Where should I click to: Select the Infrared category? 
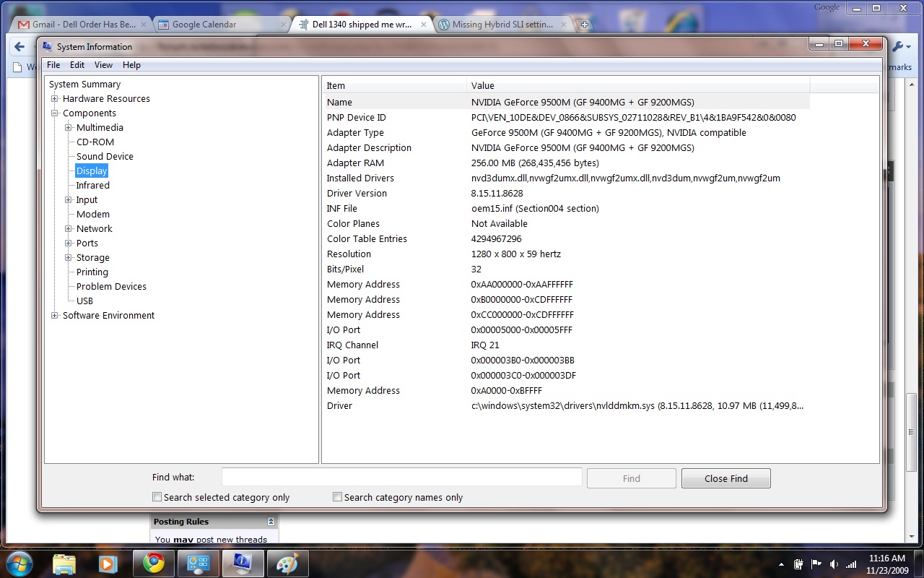coord(93,185)
